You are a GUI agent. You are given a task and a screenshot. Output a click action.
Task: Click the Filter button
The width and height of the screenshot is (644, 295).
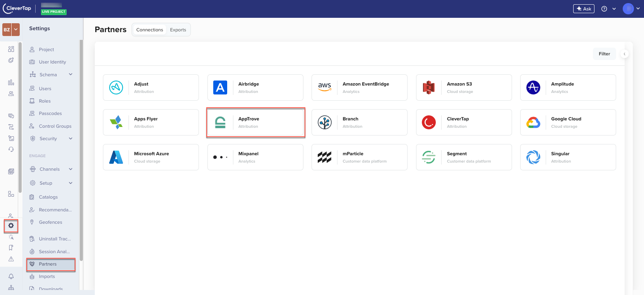(x=604, y=54)
